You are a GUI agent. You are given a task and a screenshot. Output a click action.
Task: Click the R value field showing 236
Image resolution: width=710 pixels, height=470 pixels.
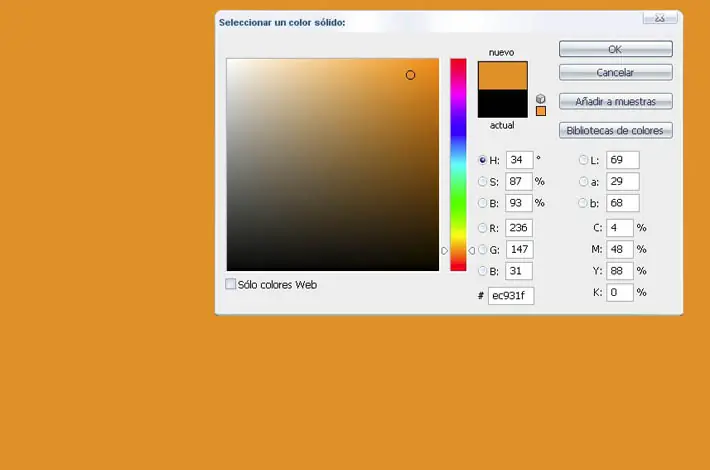[x=519, y=228]
